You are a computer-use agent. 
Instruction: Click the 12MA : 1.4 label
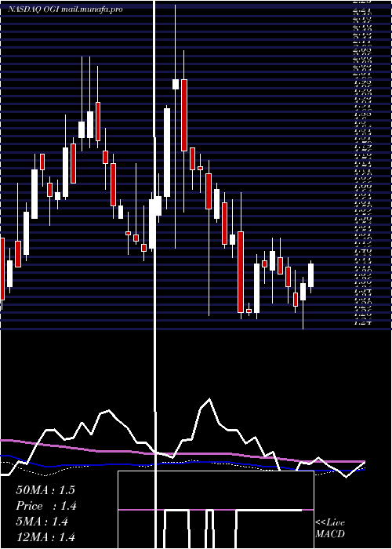[45, 537]
